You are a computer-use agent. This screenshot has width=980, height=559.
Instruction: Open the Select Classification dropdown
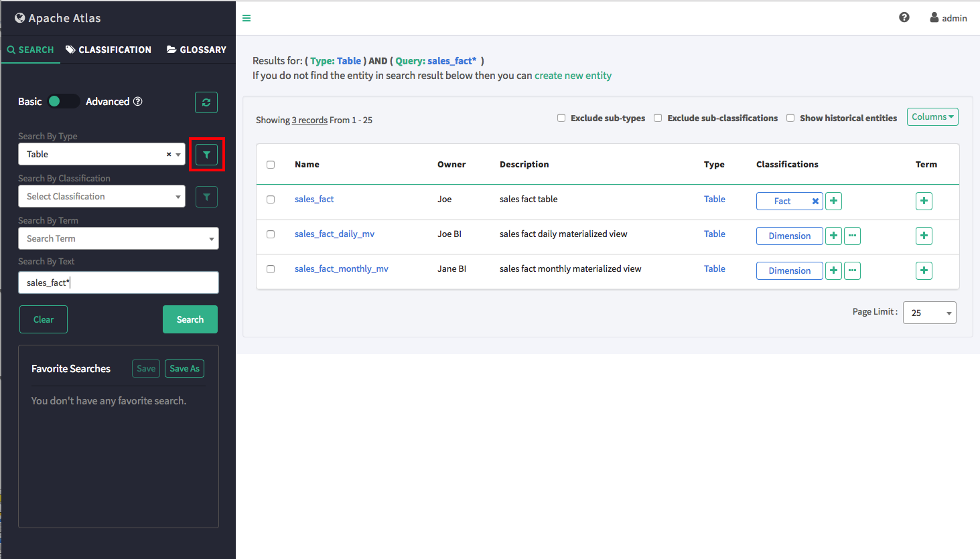(102, 197)
